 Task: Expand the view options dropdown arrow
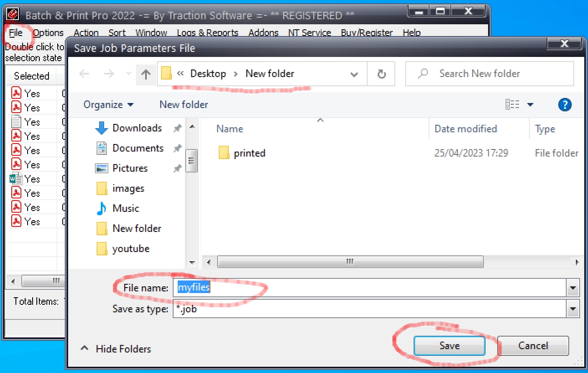(x=530, y=105)
